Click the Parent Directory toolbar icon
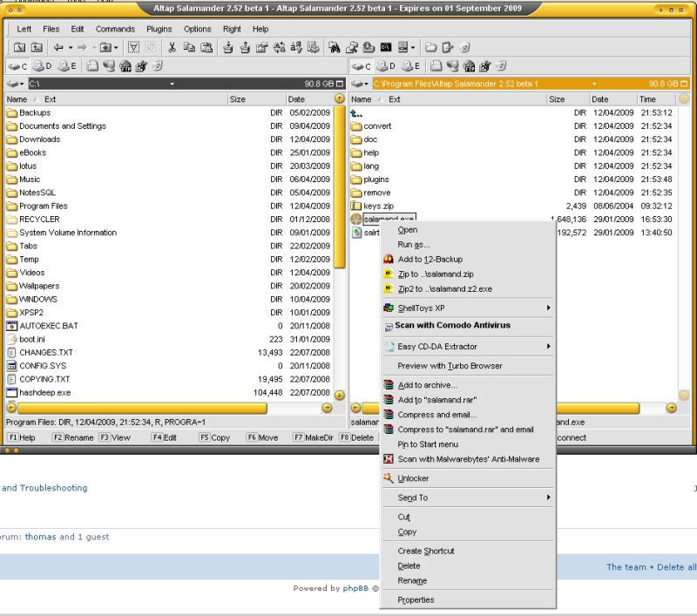This screenshot has width=697, height=616. (37, 47)
